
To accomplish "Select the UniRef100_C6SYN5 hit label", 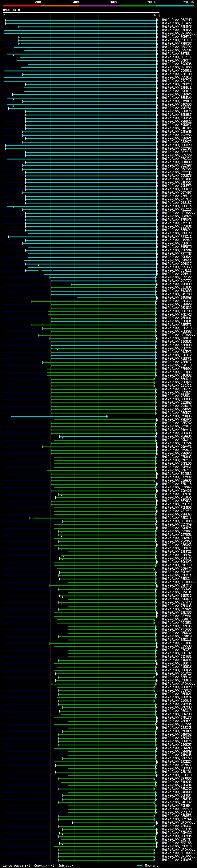I will click(x=176, y=20).
